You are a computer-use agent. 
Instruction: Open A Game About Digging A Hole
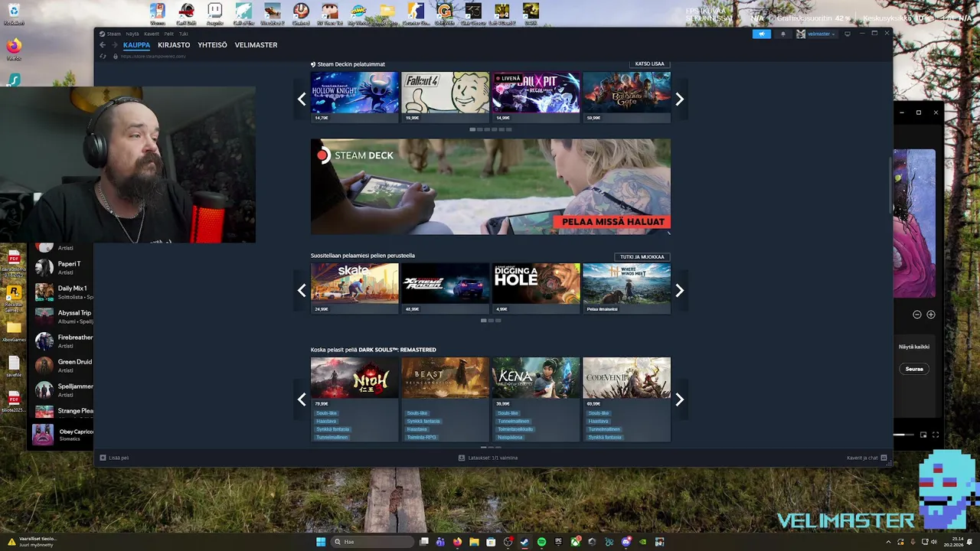pyautogui.click(x=536, y=289)
